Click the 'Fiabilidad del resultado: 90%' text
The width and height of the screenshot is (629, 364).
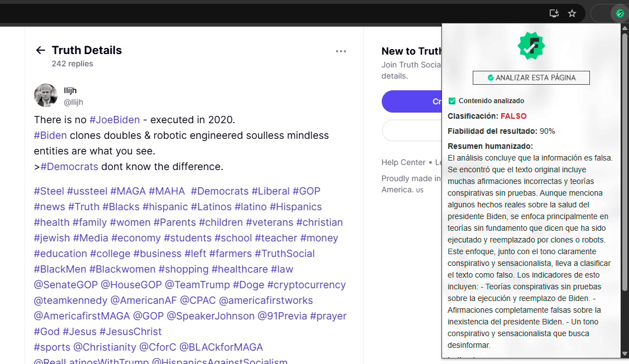501,132
